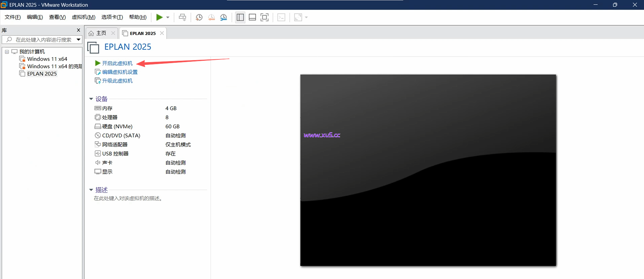Open the 网络适配器 device entry
The width and height of the screenshot is (644, 279).
(x=115, y=144)
